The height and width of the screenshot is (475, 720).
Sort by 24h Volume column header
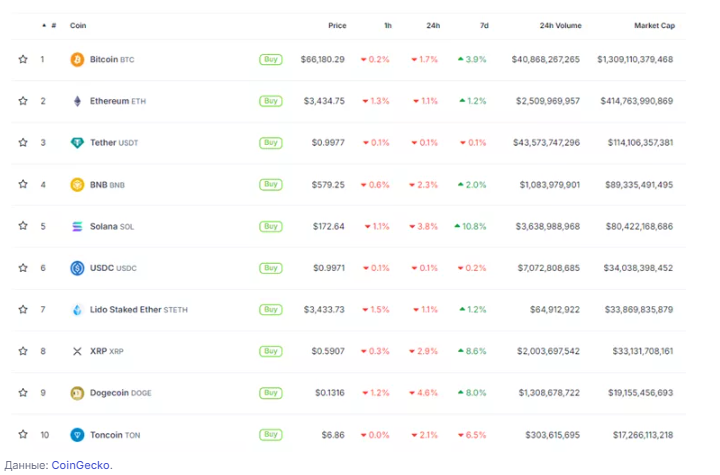pyautogui.click(x=561, y=26)
